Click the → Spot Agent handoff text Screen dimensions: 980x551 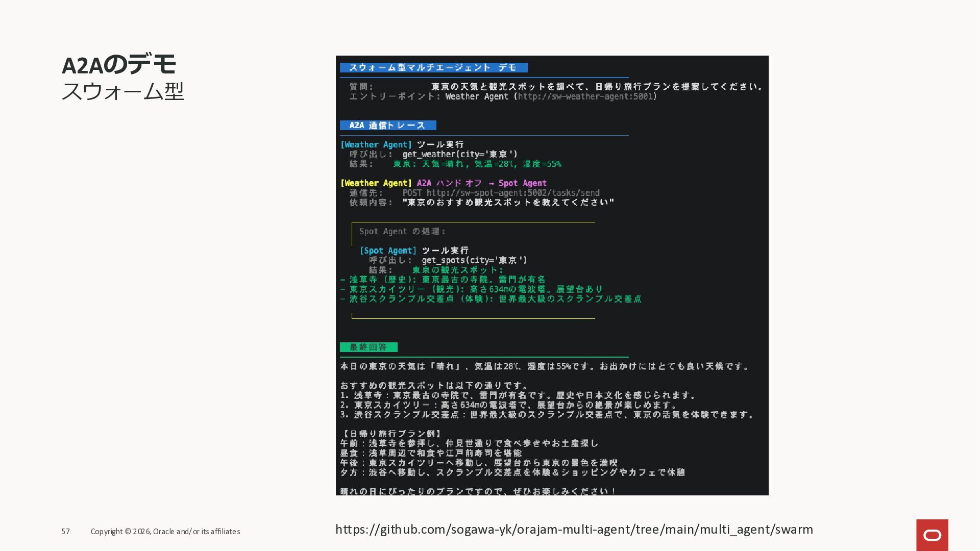pos(518,183)
